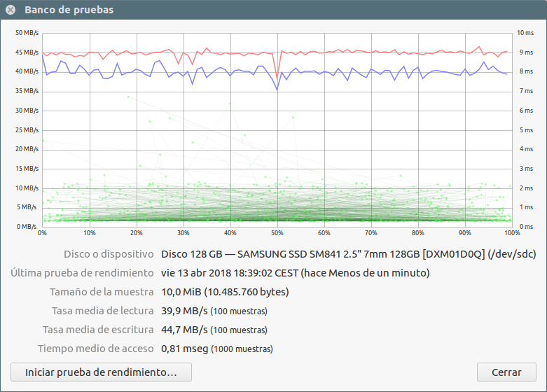547x392 pixels.
Task: Click the Tasa media de escritura label
Action: tap(98, 329)
